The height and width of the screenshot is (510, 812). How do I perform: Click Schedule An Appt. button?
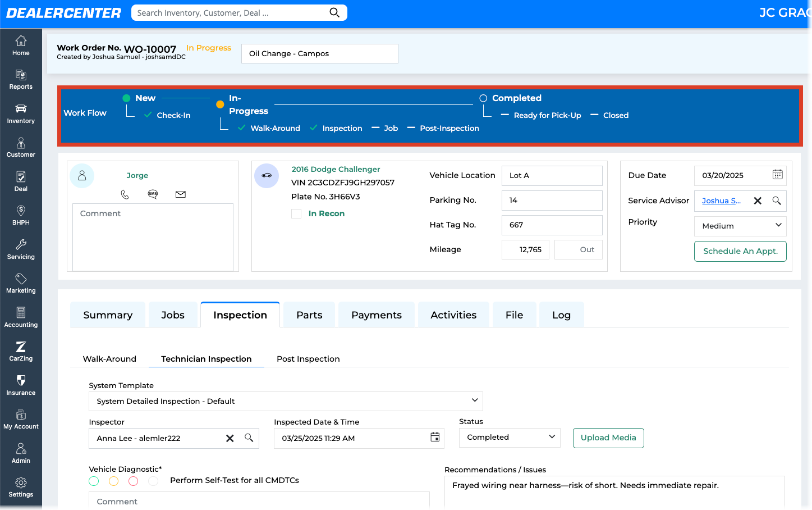pyautogui.click(x=740, y=251)
